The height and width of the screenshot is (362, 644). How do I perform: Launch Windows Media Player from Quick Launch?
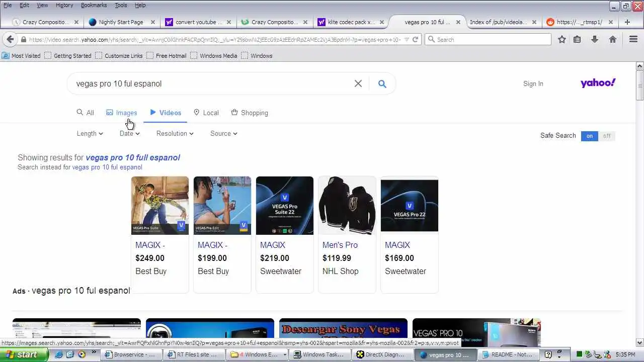82,354
